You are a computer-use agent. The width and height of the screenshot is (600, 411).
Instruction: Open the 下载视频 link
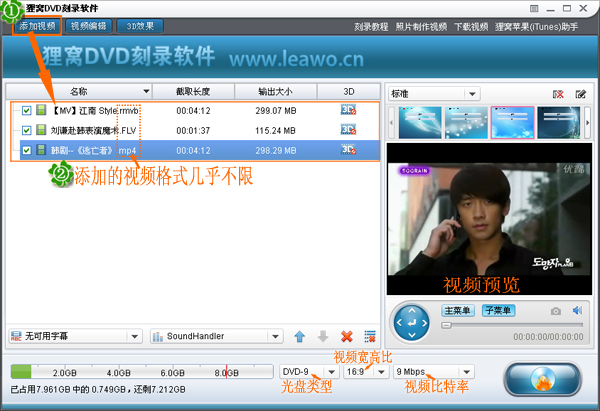coord(471,27)
